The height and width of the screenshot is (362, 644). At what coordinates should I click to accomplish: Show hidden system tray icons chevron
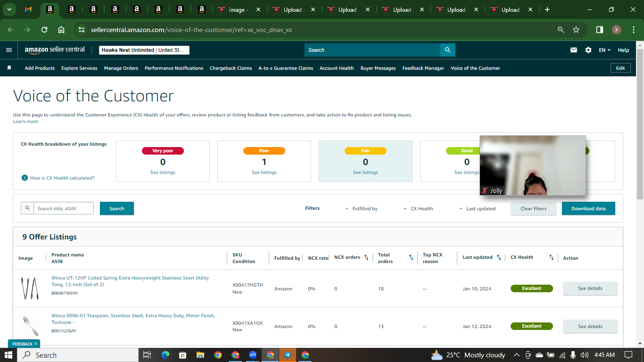tap(516, 355)
